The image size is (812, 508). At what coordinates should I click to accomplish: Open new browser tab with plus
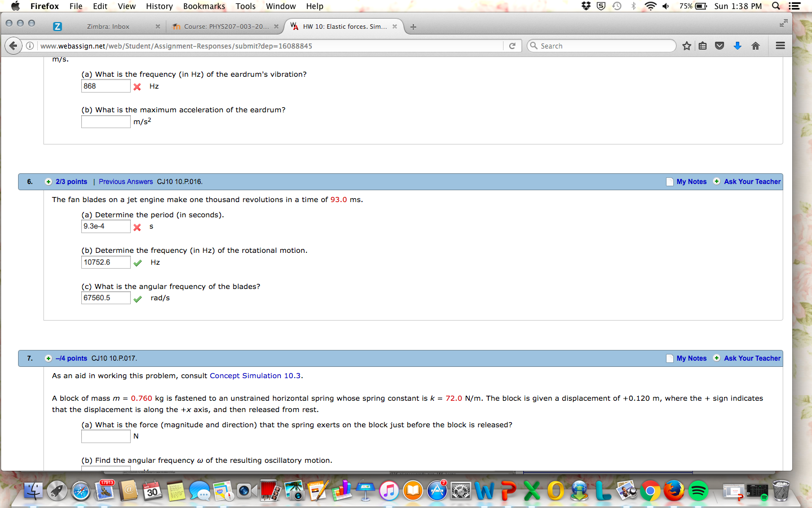point(413,27)
